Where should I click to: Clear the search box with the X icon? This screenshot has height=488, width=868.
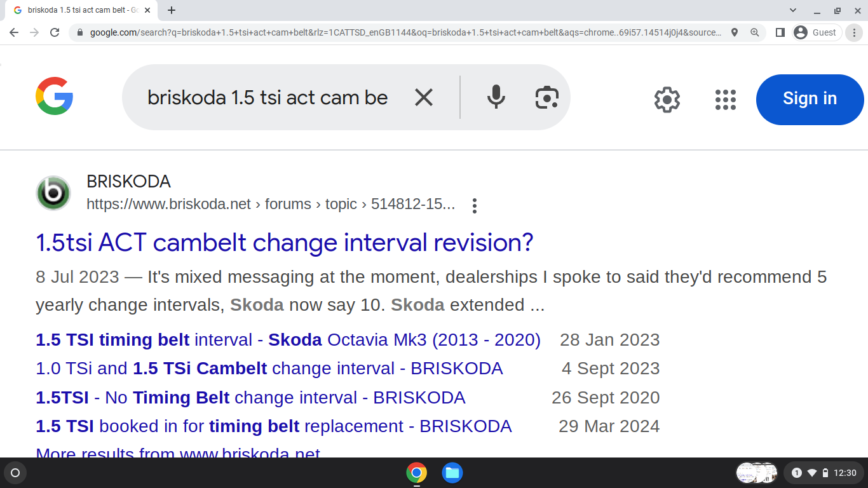[x=424, y=97]
